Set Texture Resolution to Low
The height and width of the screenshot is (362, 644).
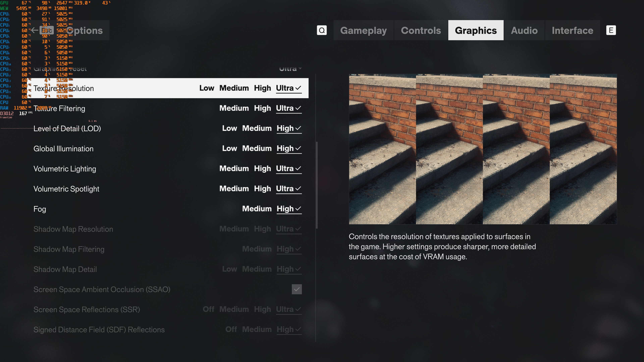click(206, 88)
